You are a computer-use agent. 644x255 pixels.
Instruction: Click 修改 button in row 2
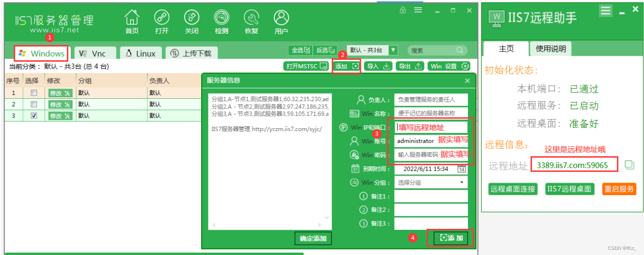(60, 104)
